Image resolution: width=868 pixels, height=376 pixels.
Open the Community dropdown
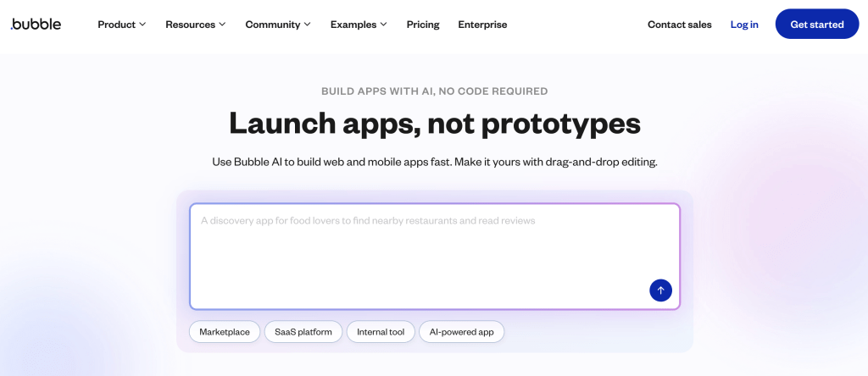pos(278,25)
